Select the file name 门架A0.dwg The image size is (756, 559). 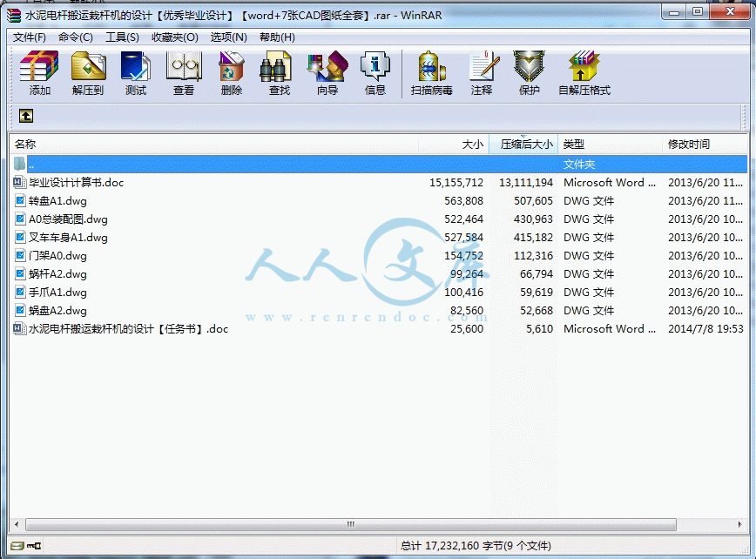[57, 256]
